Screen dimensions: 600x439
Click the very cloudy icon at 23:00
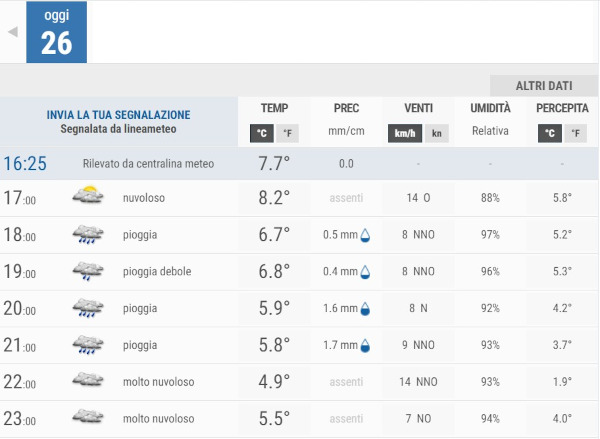pos(88,419)
